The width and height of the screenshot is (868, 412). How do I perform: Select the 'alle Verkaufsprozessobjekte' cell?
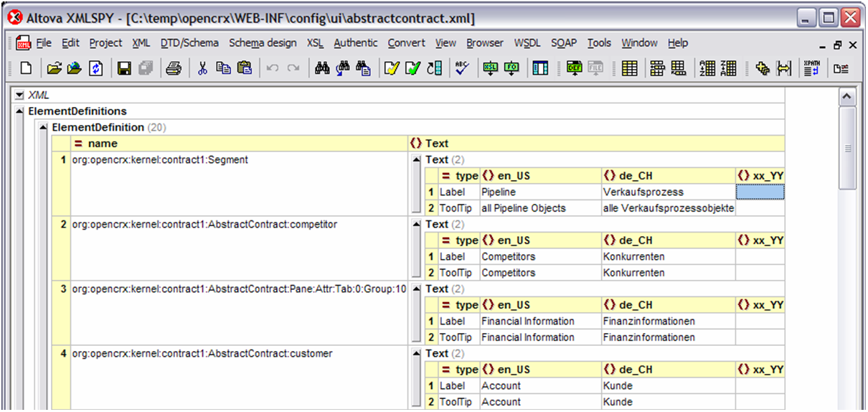point(669,208)
